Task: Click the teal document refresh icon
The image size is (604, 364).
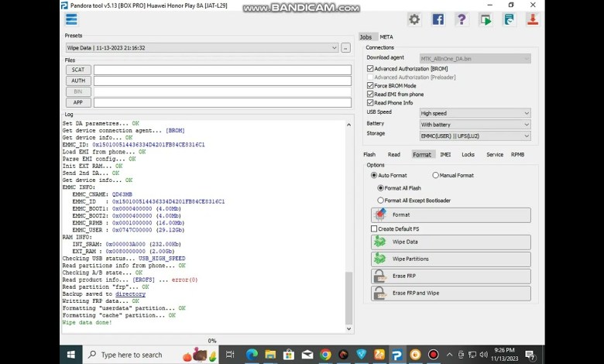Action: [x=509, y=19]
